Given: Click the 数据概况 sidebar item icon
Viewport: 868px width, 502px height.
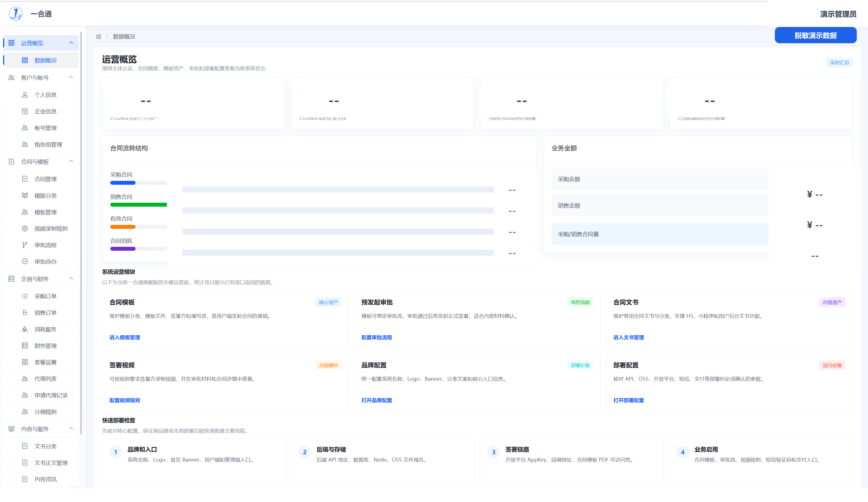Looking at the screenshot, I should click(25, 60).
